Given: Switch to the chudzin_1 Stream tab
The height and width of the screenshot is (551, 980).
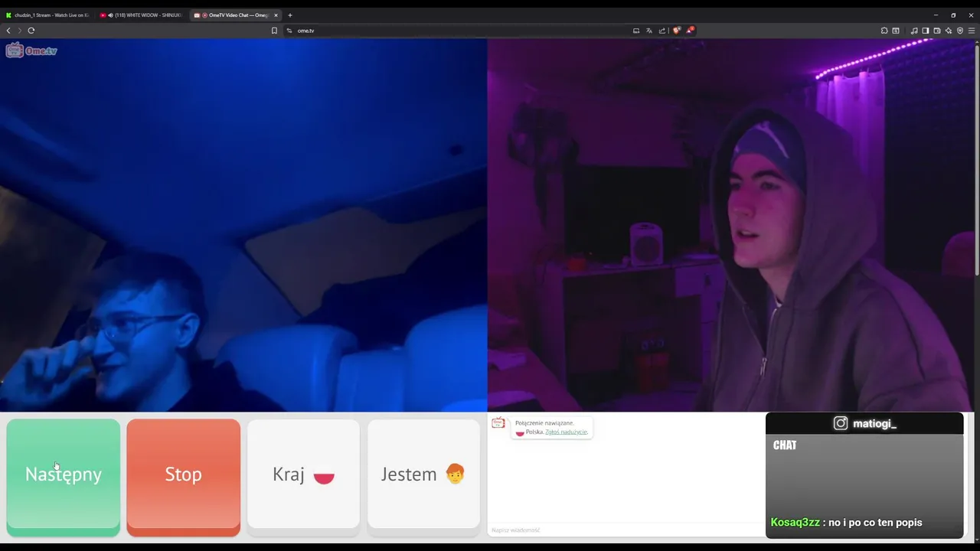Looking at the screenshot, I should coord(47,15).
